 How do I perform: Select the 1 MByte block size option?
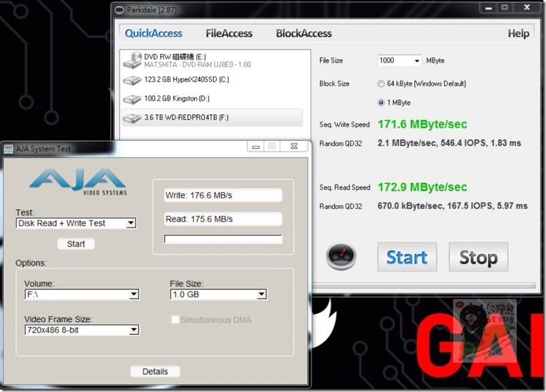[x=381, y=103]
